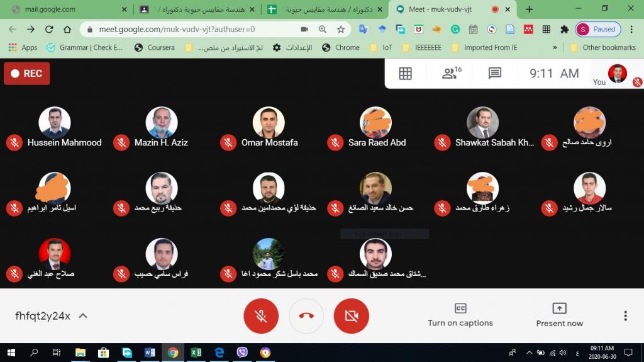
Task: Hang up with the red phone icon
Action: 306,316
